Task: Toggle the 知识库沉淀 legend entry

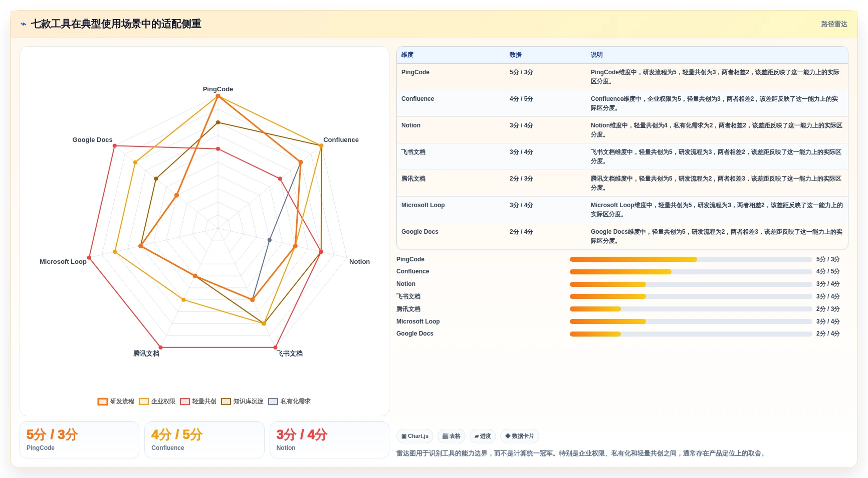Action: point(243,401)
